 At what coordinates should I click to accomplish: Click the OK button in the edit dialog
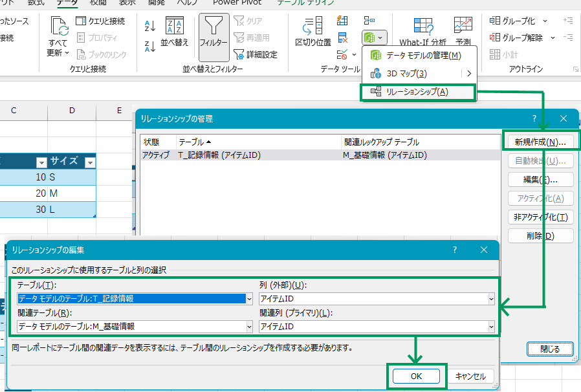pos(416,376)
